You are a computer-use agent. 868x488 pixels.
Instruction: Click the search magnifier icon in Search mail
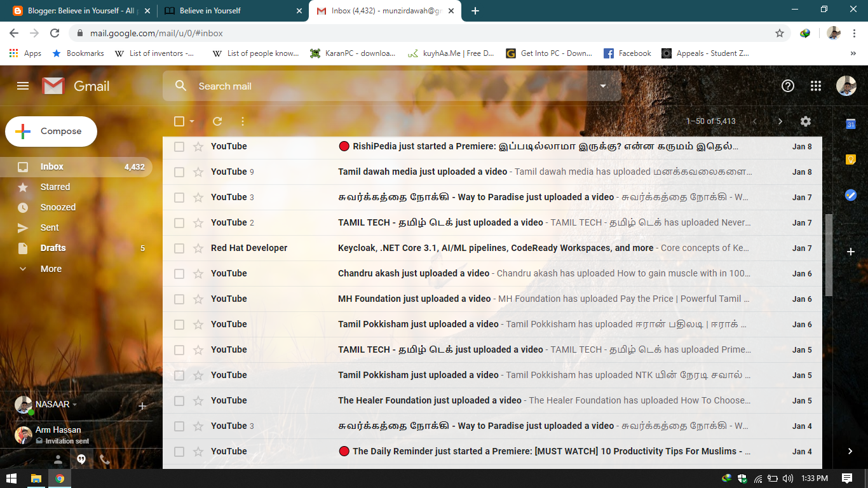[181, 86]
